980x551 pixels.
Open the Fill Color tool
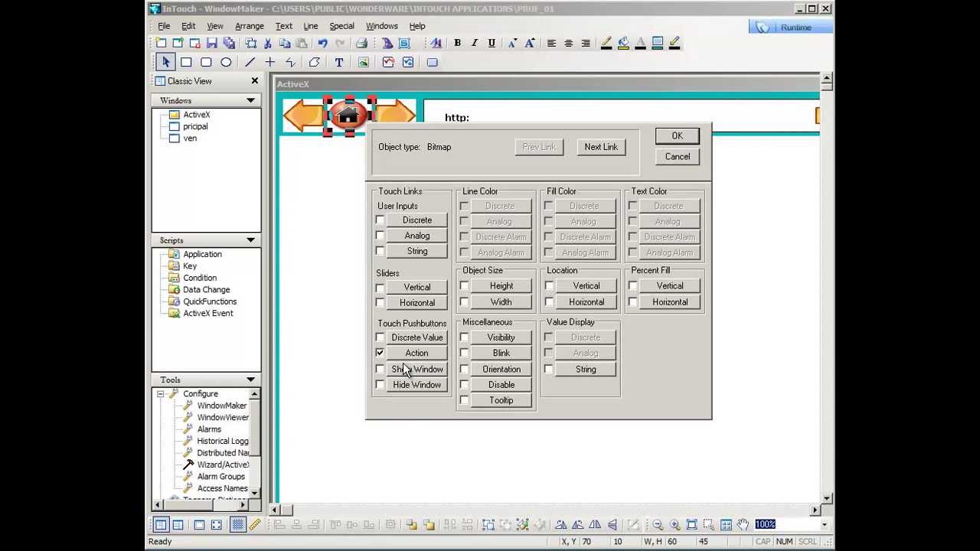[623, 44]
